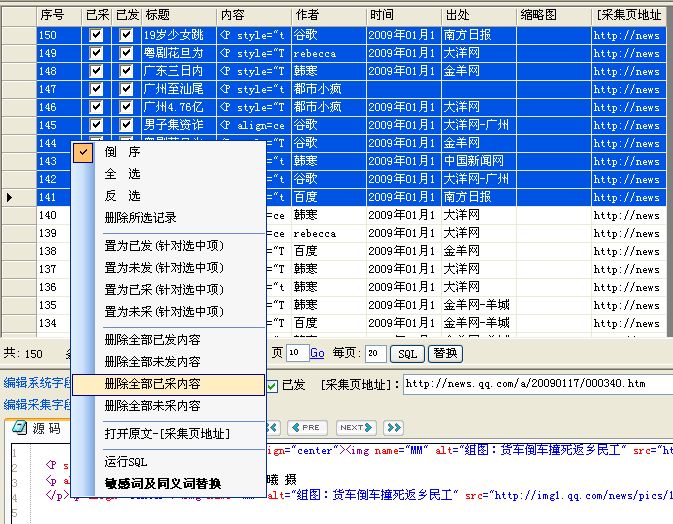673x524 pixels.
Task: Click the 作者 column header
Action: tap(329, 15)
